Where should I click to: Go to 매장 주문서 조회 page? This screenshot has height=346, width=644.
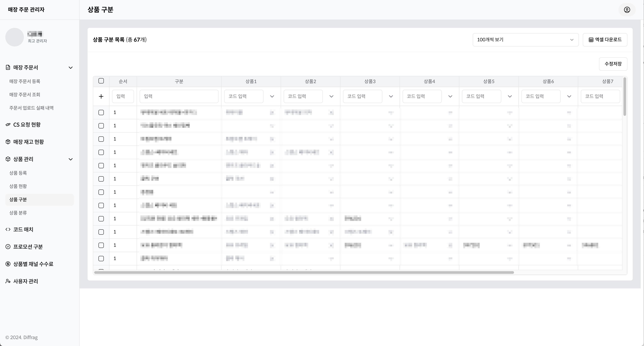click(x=25, y=95)
